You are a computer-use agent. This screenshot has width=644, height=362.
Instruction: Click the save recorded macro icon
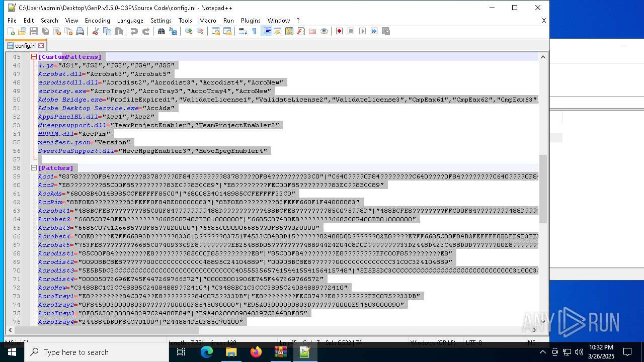(x=386, y=31)
